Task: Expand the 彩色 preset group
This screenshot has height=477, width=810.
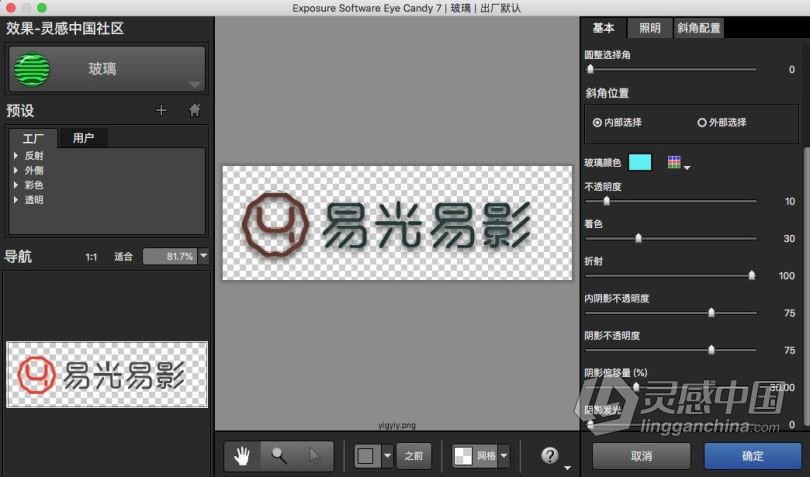Action: pos(16,184)
